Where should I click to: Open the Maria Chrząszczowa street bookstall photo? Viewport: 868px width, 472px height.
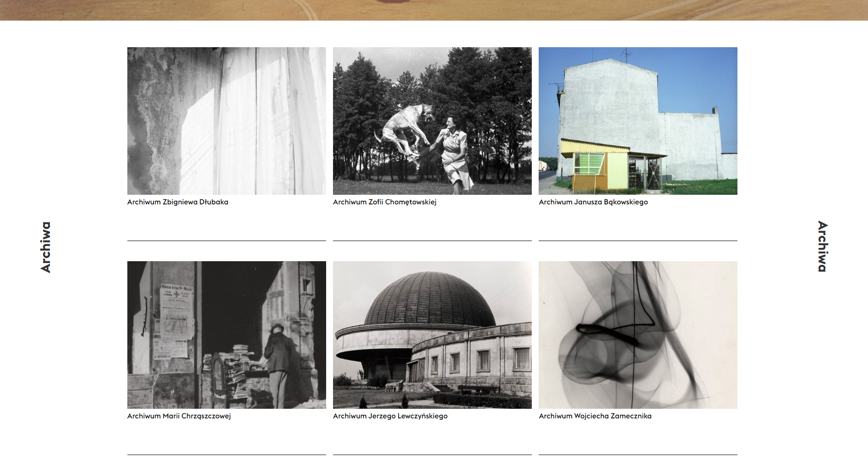click(x=226, y=335)
